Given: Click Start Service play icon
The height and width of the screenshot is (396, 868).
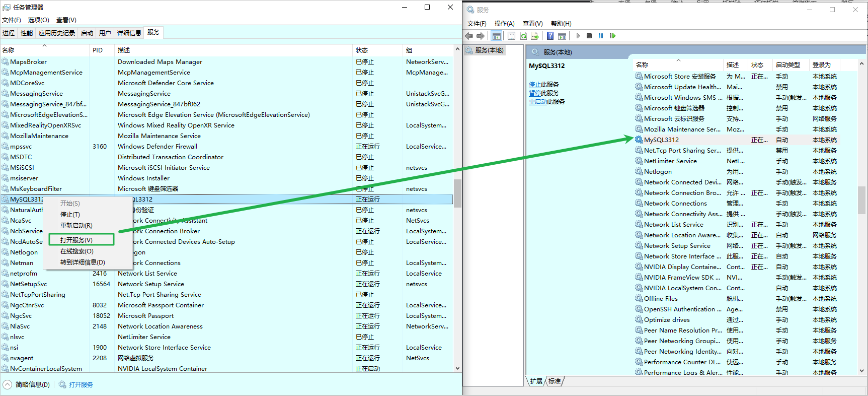Looking at the screenshot, I should pyautogui.click(x=578, y=36).
